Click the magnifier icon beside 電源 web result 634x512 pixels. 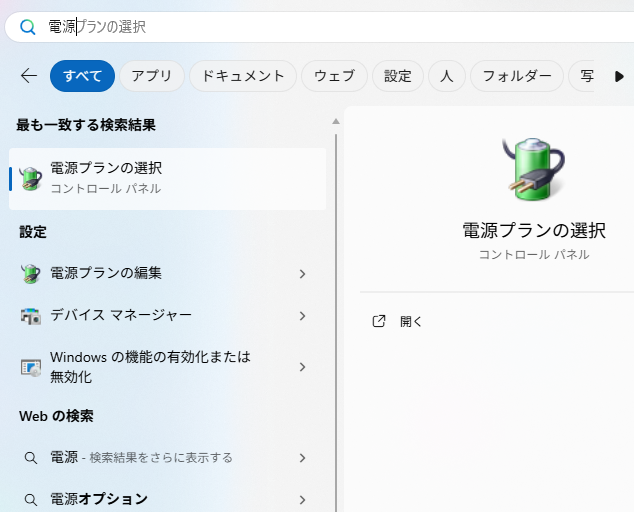pos(31,458)
